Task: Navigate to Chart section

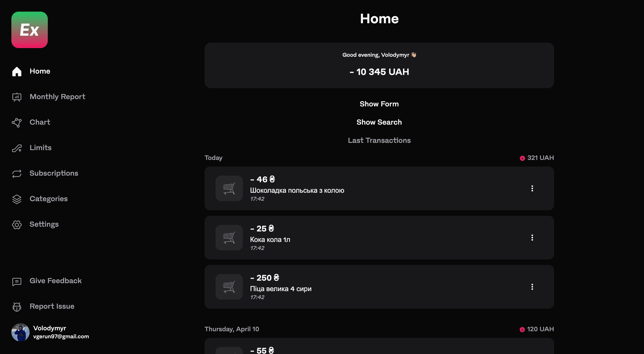Action: [40, 122]
